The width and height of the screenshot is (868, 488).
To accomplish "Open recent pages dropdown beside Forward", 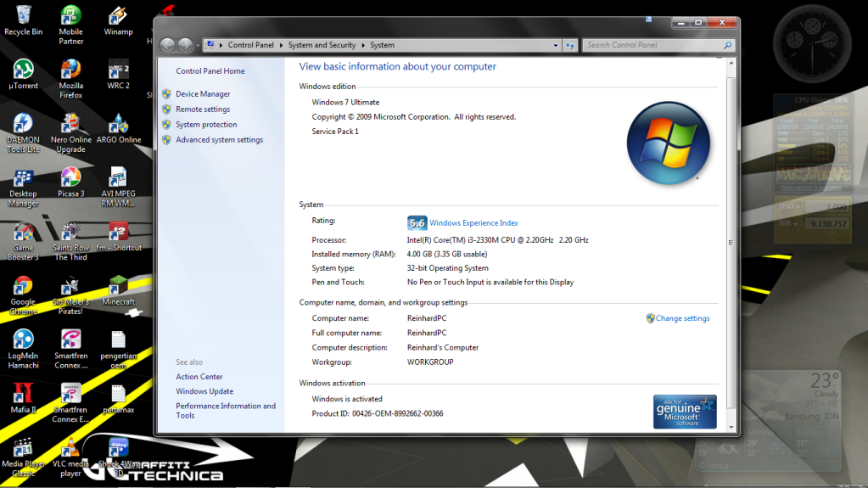I will tap(198, 46).
